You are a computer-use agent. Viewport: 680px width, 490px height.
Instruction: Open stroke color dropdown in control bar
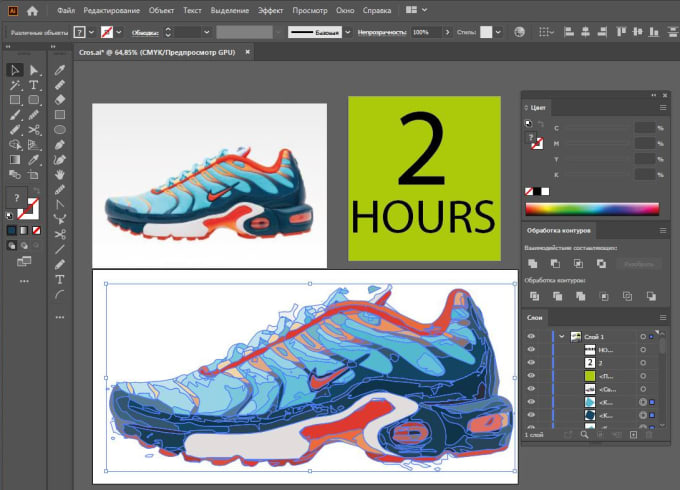coord(119,32)
